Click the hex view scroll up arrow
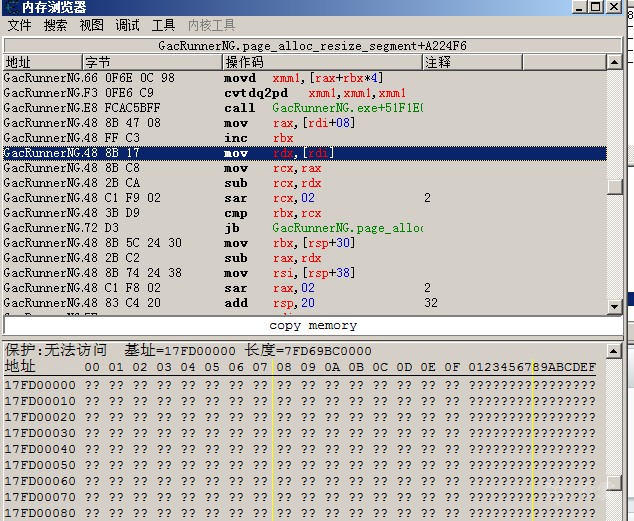This screenshot has width=634, height=521. pyautogui.click(x=613, y=351)
